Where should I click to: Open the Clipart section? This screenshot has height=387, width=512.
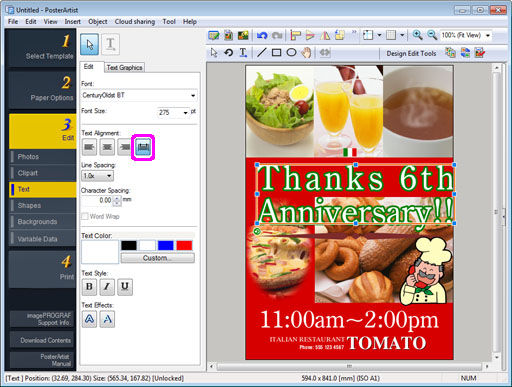tap(43, 173)
